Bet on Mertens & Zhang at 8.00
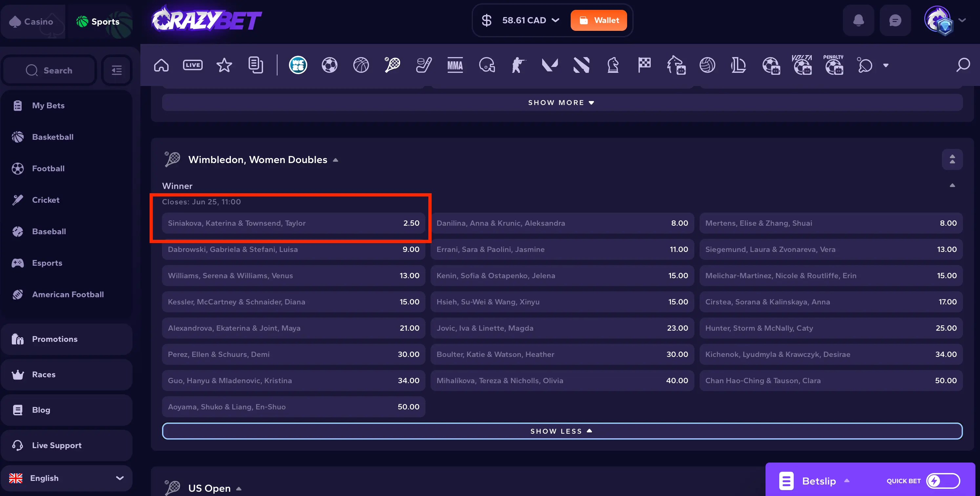 tap(831, 223)
